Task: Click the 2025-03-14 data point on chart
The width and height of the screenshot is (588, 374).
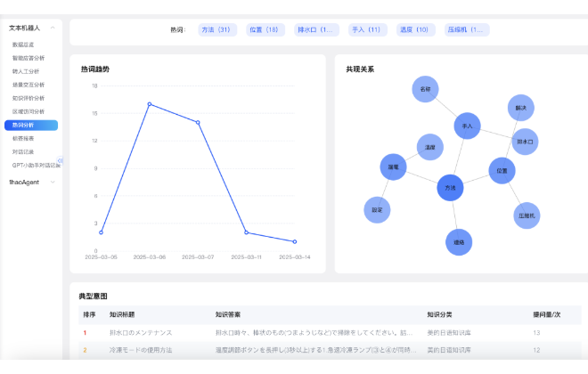Action: [x=295, y=241]
